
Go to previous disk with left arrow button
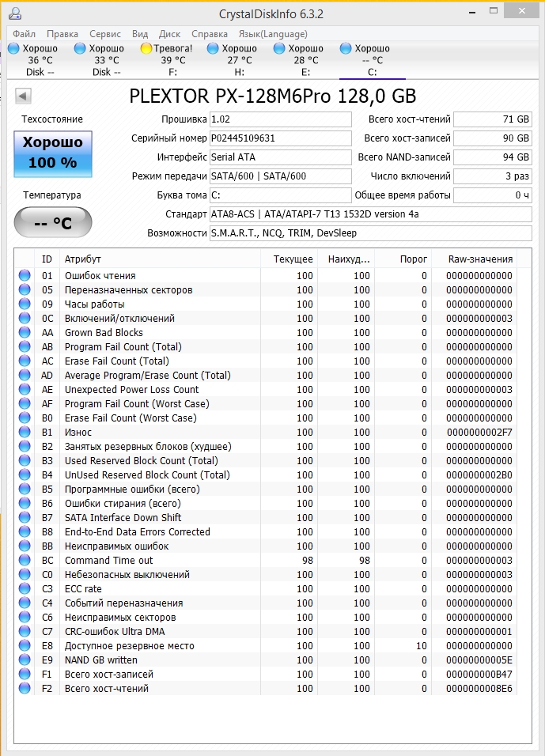pyautogui.click(x=23, y=96)
